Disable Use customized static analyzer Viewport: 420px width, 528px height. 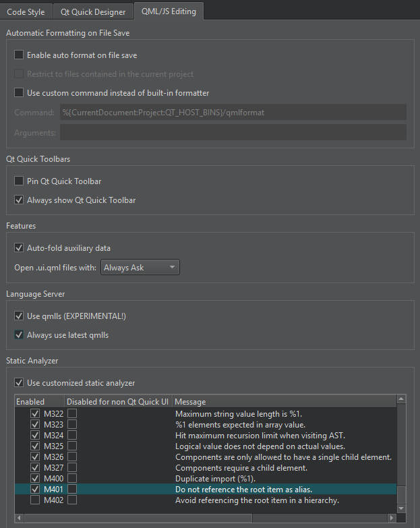[19, 383]
